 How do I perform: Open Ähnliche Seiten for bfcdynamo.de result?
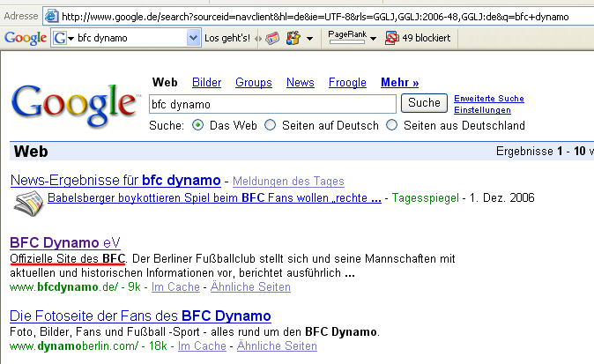click(250, 287)
